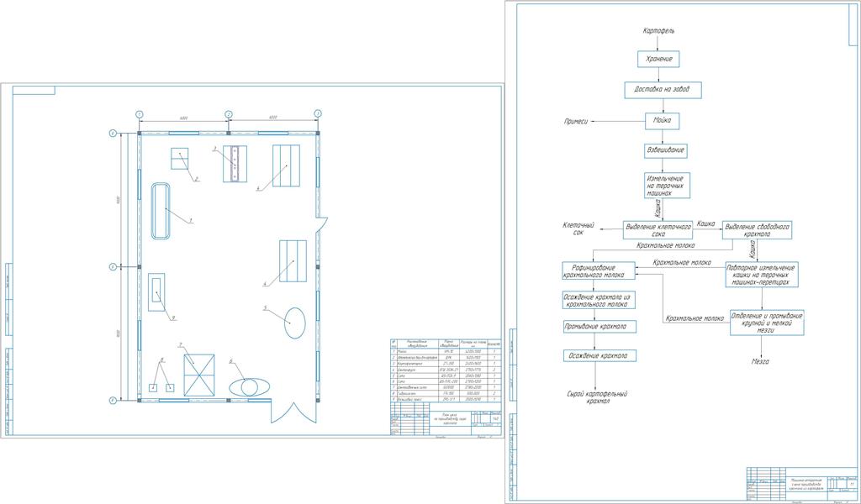The image size is (861, 504).
Task: Click the 'Хранение' flowchart box
Action: pos(658,60)
